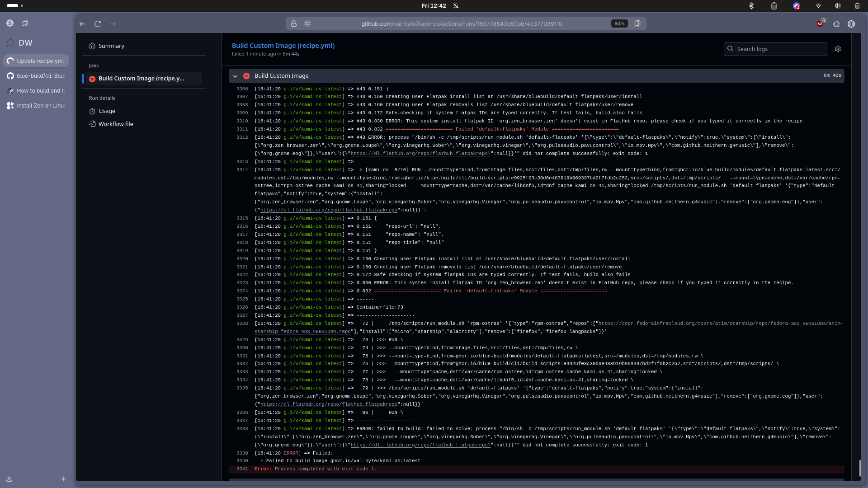Open the flathub.flatpakrepo link on line 3335
Screen dimensions: 868x488
(329, 404)
